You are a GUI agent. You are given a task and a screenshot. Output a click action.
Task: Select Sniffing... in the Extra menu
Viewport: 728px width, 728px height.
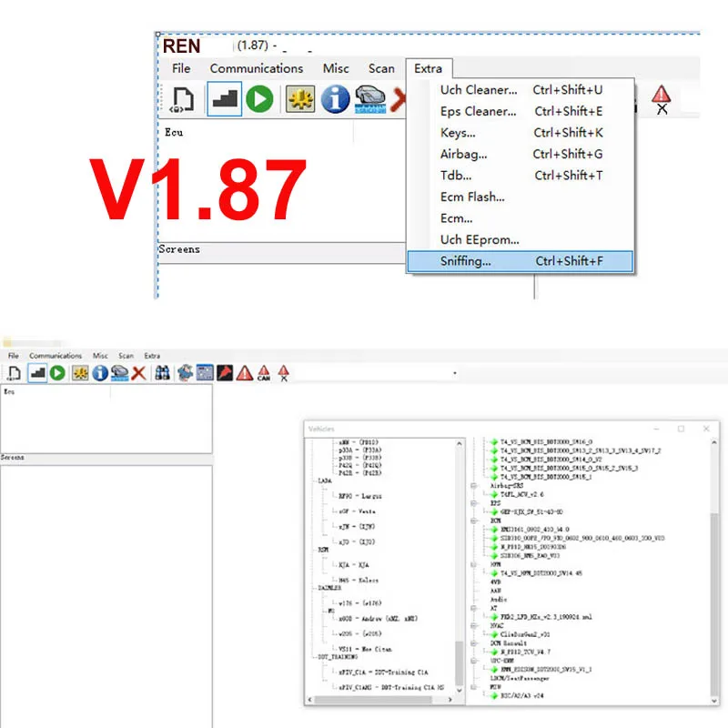click(520, 261)
